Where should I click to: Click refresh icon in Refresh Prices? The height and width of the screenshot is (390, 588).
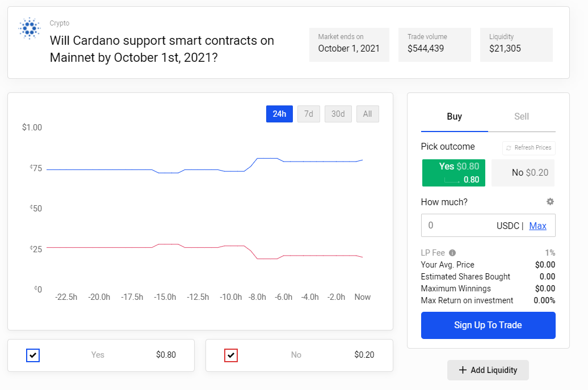point(509,147)
